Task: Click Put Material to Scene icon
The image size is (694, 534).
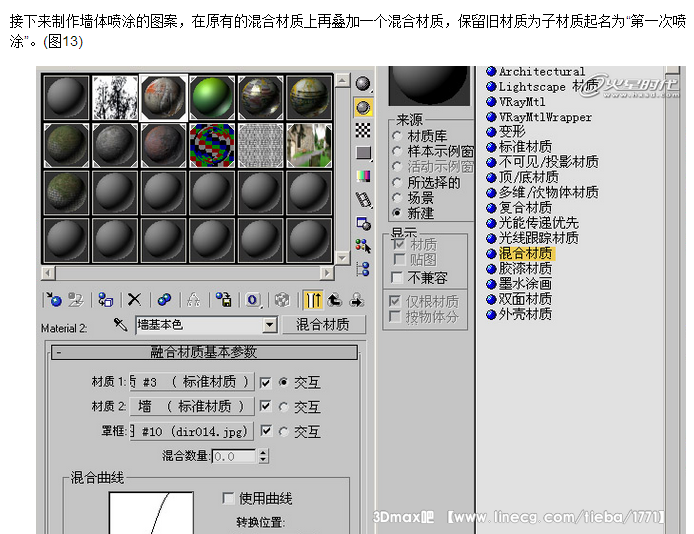Action: 76,300
